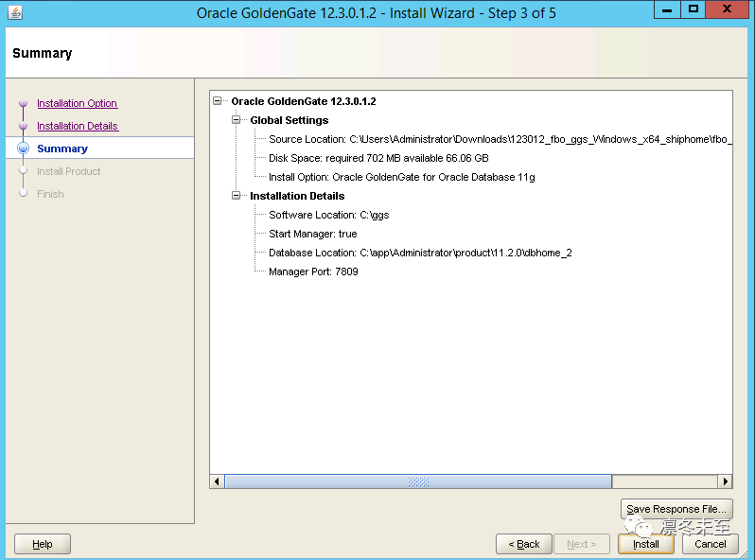Click the horizontal scrollbar right arrow
755x560 pixels.
tap(725, 481)
